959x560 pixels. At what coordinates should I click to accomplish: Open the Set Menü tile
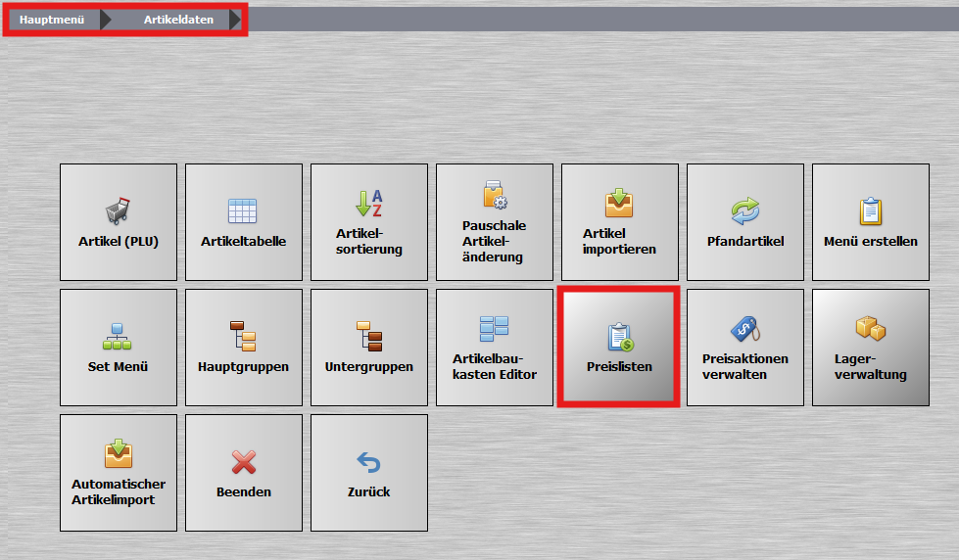coord(119,348)
